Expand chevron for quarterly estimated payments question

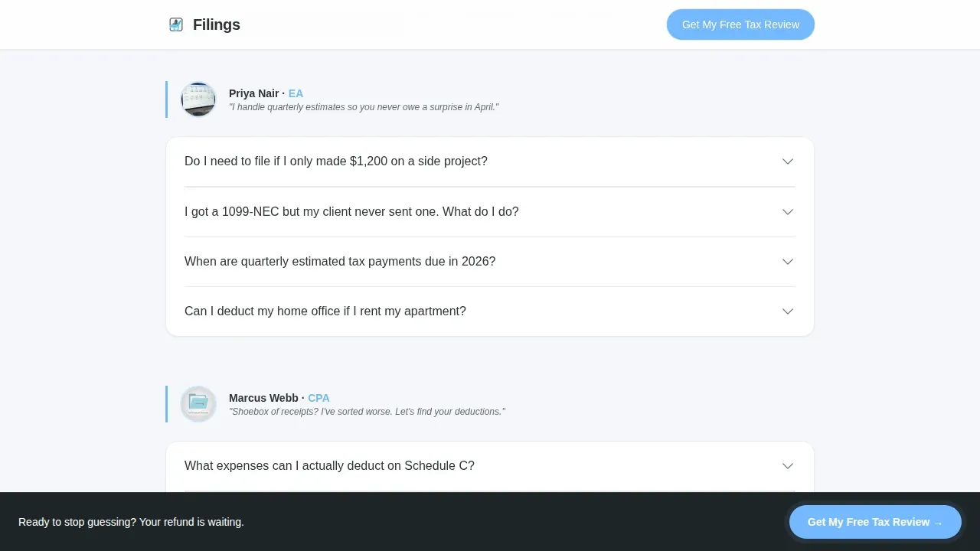point(788,262)
